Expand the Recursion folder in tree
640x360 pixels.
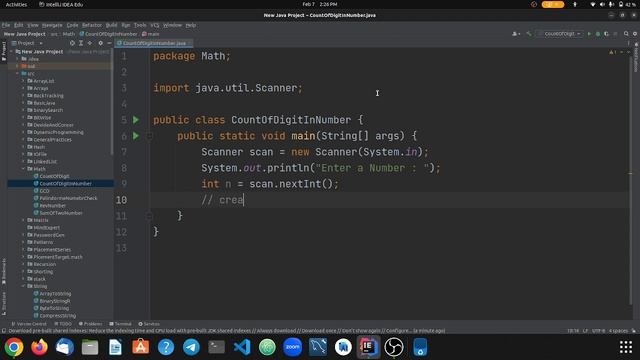coord(23,264)
